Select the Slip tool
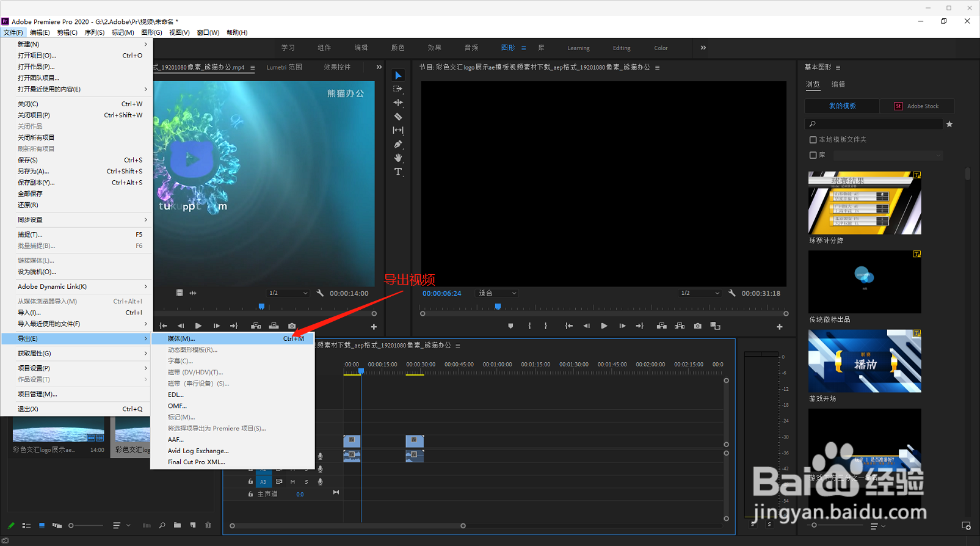 click(398, 130)
